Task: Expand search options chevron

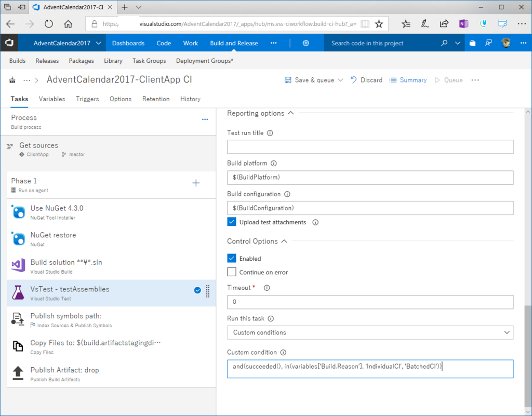Action: tap(457, 43)
